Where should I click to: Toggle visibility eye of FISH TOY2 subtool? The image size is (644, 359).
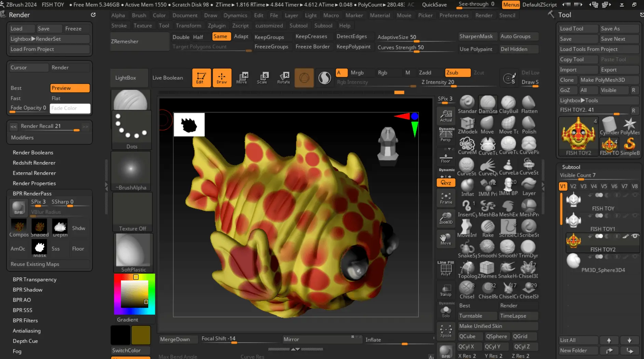(635, 236)
